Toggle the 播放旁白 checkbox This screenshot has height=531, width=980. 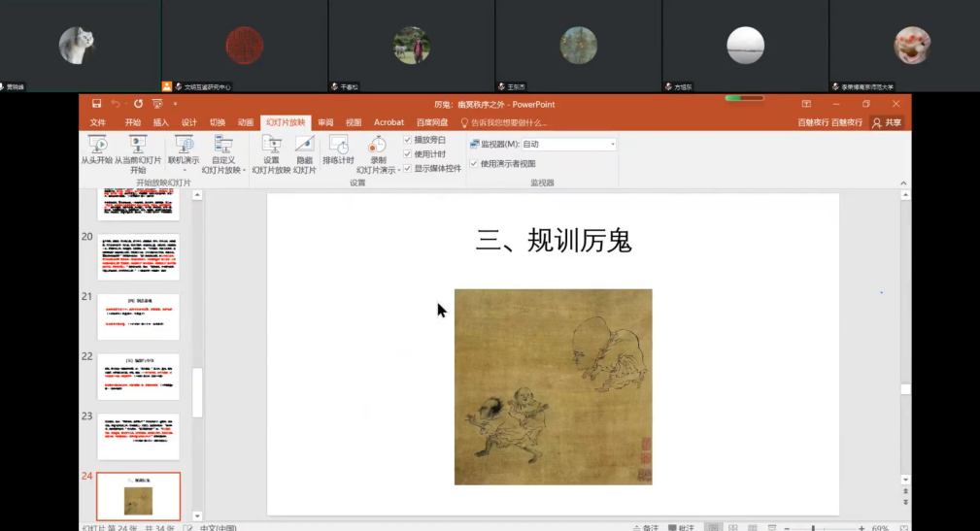pyautogui.click(x=408, y=140)
